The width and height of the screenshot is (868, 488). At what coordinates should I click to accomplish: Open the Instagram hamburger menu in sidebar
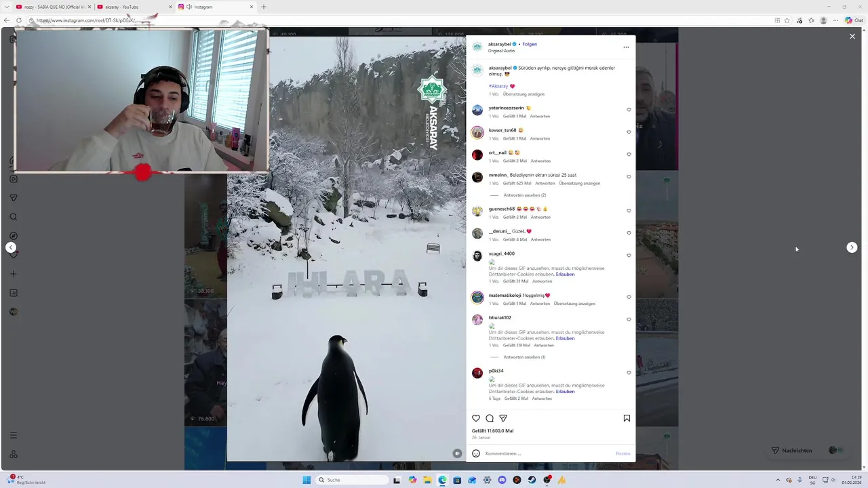pyautogui.click(x=14, y=435)
